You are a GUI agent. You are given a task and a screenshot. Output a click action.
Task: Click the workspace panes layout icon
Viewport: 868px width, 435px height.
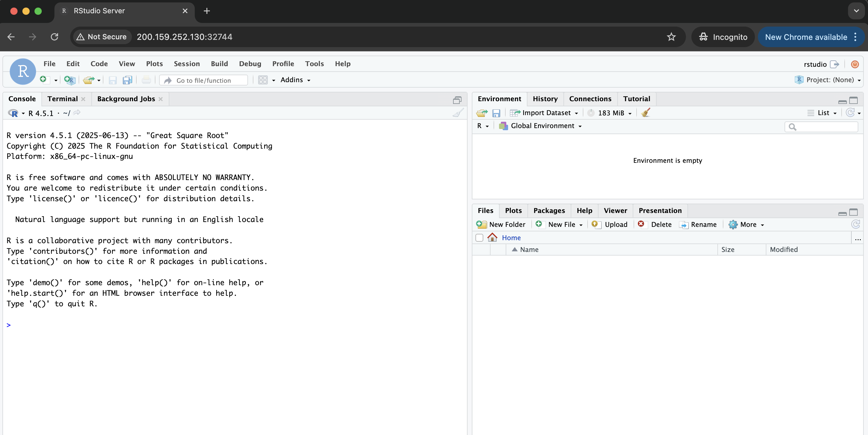pyautogui.click(x=263, y=80)
